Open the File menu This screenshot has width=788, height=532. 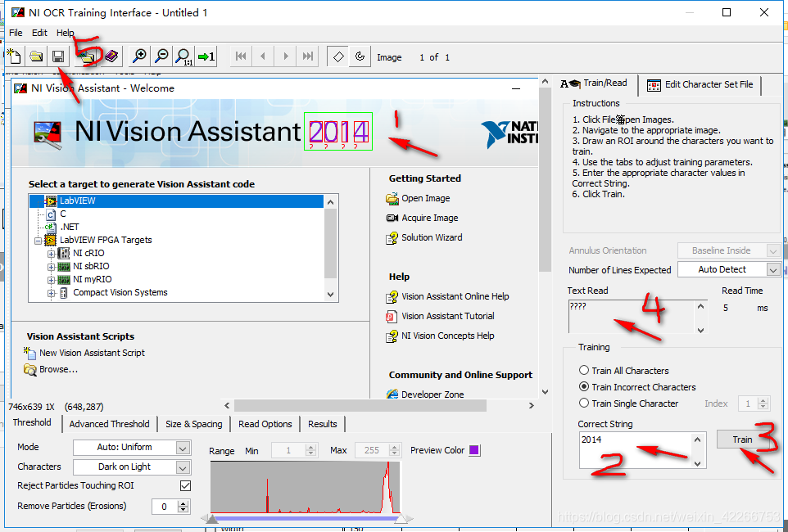click(16, 33)
